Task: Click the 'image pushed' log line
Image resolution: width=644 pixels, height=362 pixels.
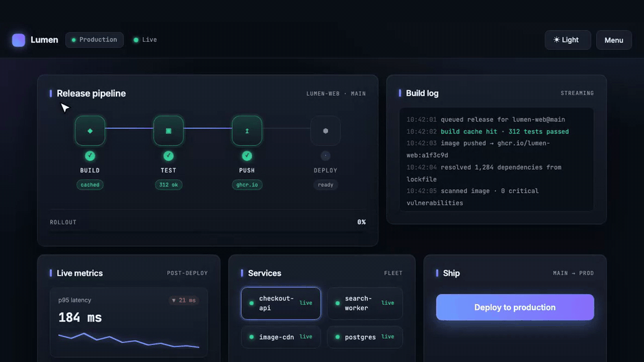Action: tap(478, 149)
